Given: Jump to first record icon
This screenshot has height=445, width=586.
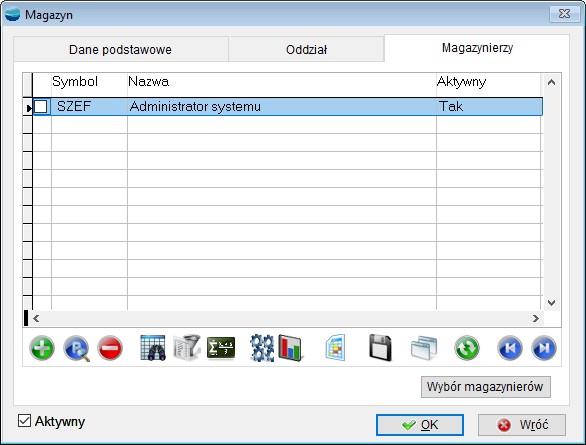Looking at the screenshot, I should point(510,348).
